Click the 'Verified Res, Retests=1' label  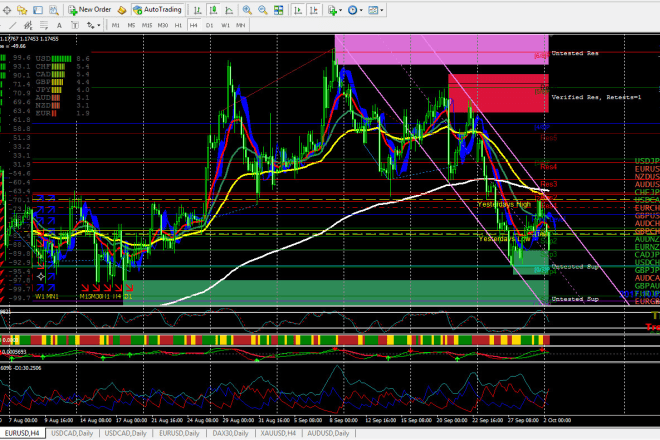point(596,97)
